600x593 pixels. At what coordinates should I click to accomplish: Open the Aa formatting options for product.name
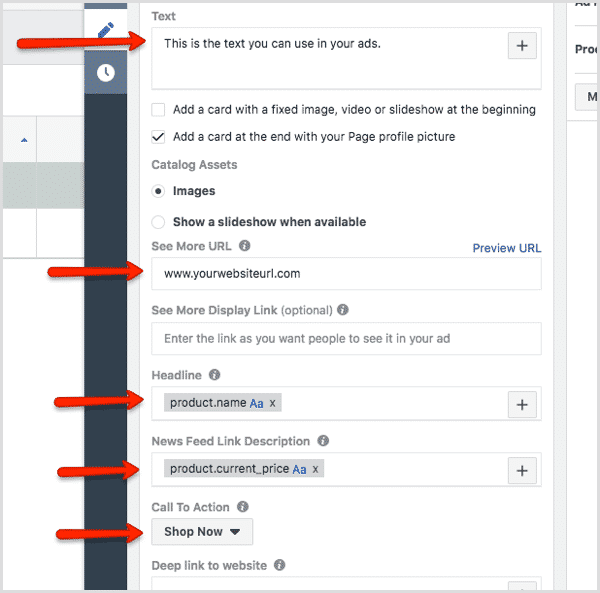tap(257, 403)
